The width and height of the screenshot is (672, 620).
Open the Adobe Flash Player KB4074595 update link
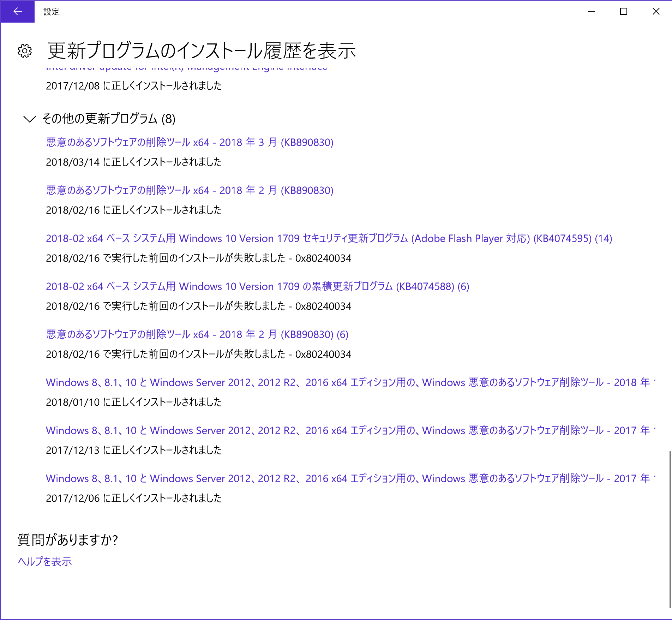point(329,238)
